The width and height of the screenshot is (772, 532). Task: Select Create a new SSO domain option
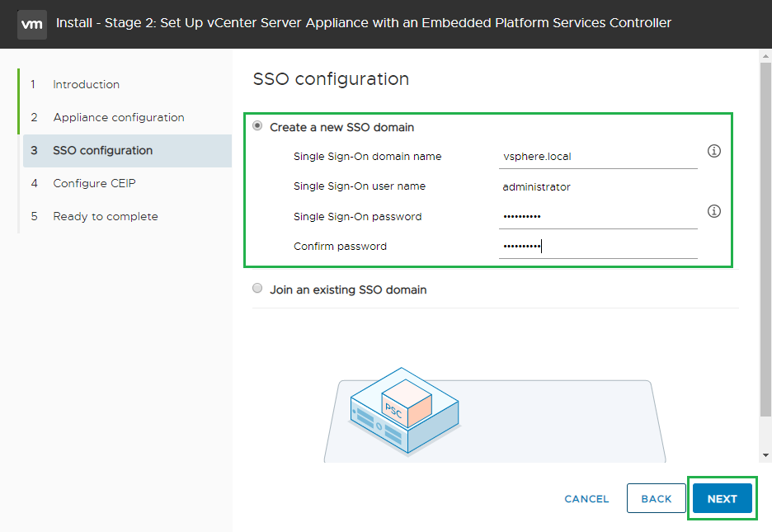click(x=258, y=127)
